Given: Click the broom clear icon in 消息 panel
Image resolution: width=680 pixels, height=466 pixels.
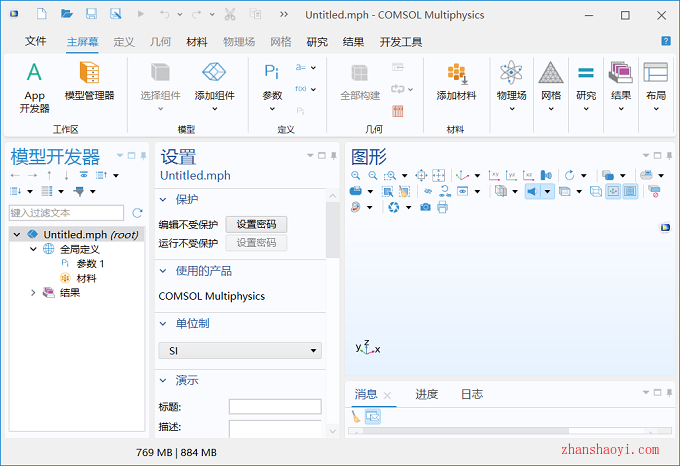Looking at the screenshot, I should click(x=356, y=417).
